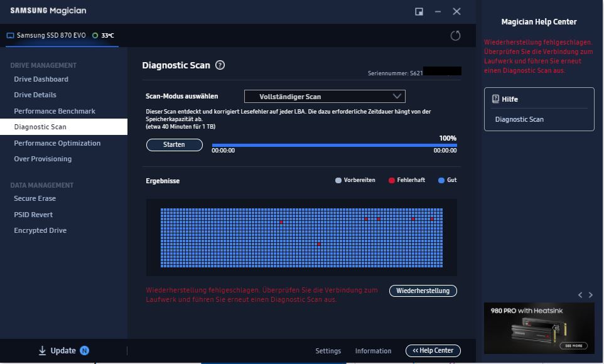Click the 100% progress value
The width and height of the screenshot is (604, 364).
pos(448,138)
